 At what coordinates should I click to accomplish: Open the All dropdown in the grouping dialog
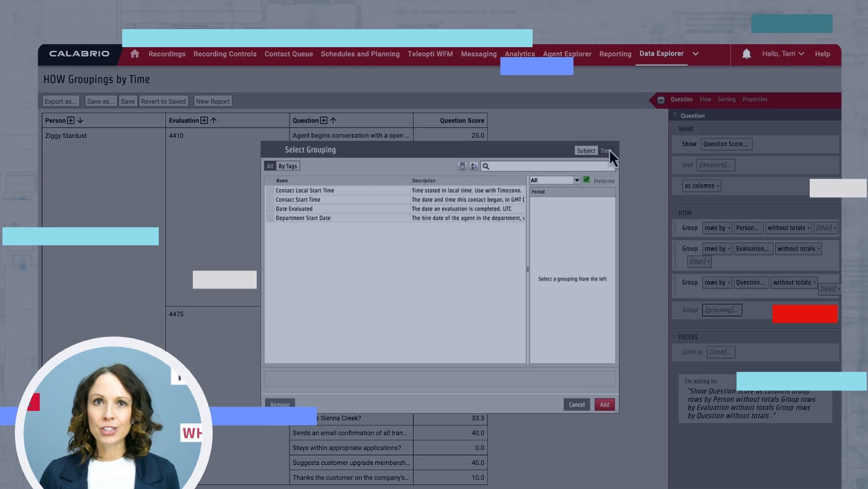tap(577, 179)
